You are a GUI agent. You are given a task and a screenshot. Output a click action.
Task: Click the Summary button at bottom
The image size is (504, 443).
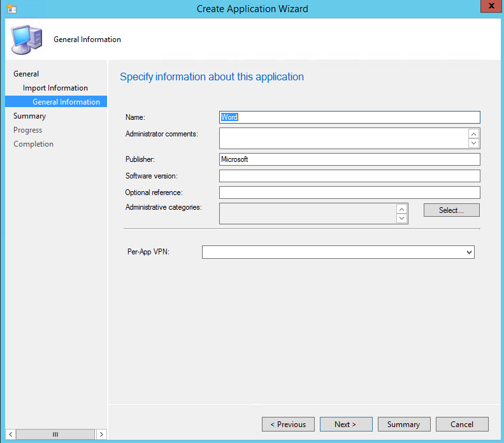click(x=404, y=425)
